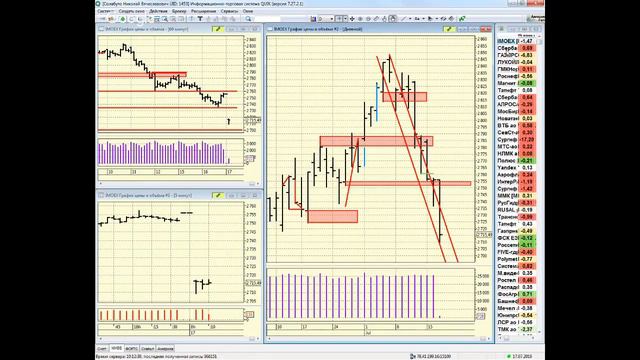This screenshot has height=360, width=640.
Task: Click the zoom in chart icon
Action: pos(360,19)
